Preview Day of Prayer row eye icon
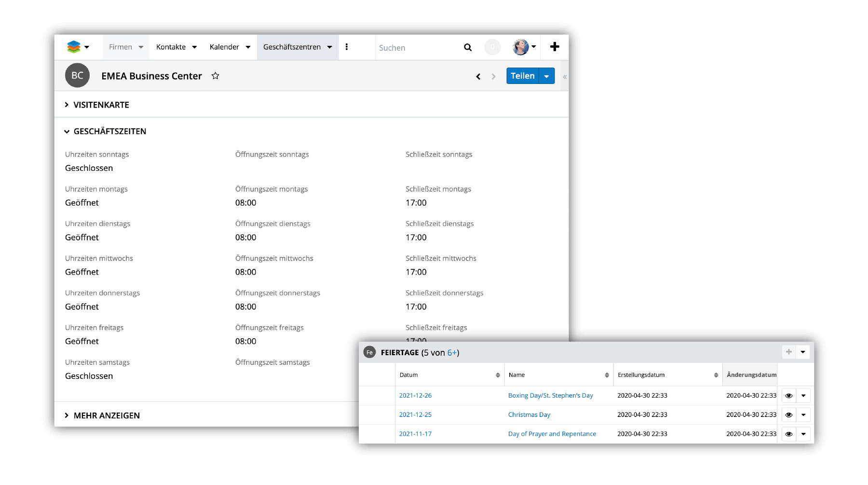868x485 pixels. 788,434
